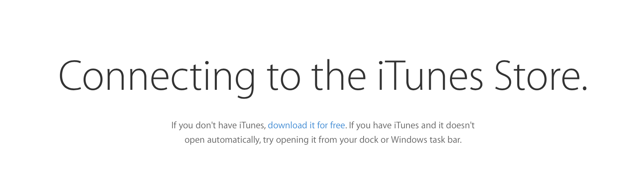Click the word "doesn't" ending the first line

point(460,125)
